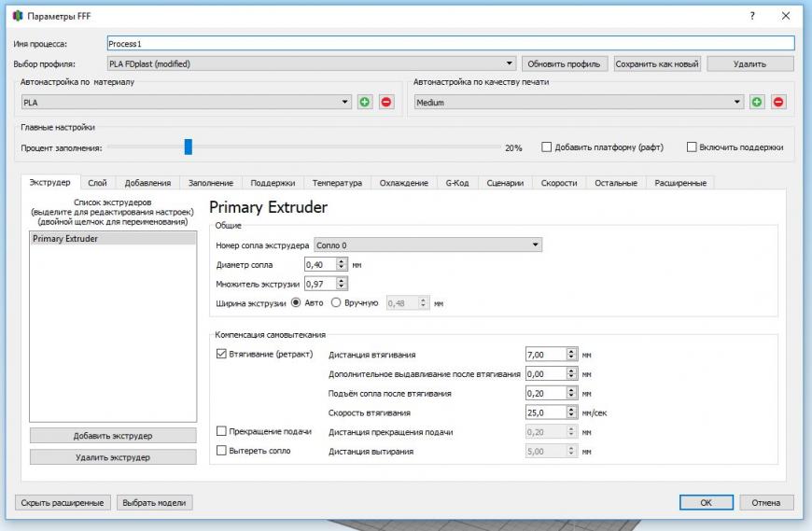Screen dimensions: 812x531
Task: Enable Добавить платформу (рафт) checkbox
Action: pyautogui.click(x=546, y=147)
